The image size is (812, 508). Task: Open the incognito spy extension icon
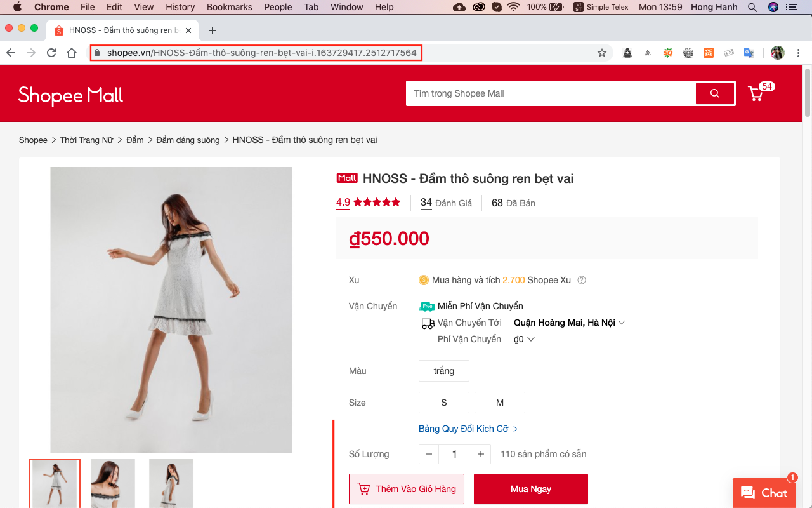(627, 53)
